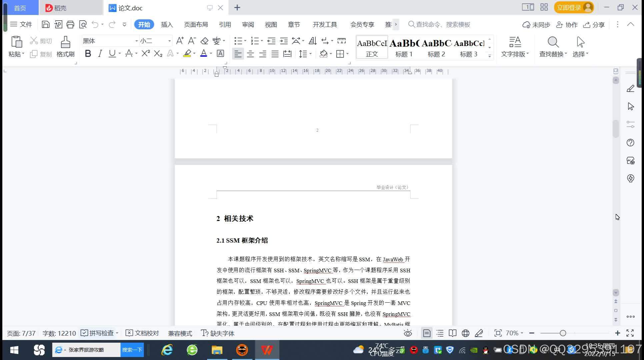Toggle justify text alignment
This screenshot has height=360, width=644.
tap(275, 54)
